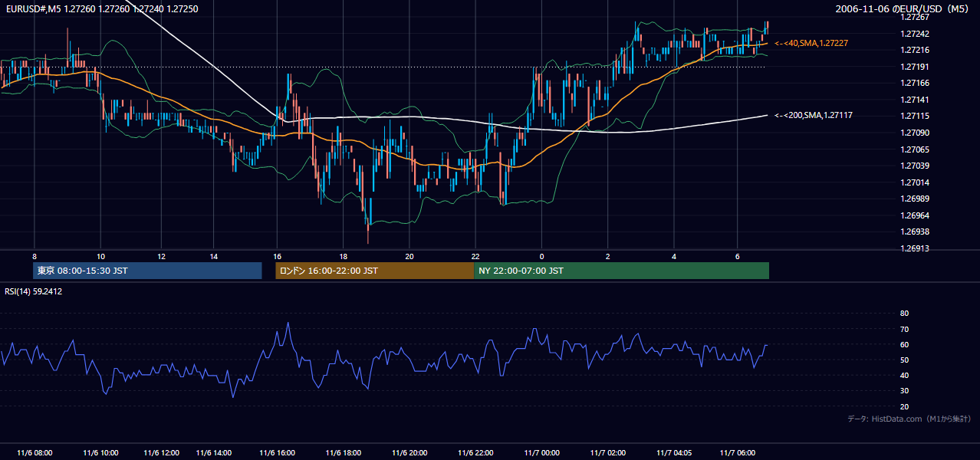Click hour label 4 under price chart

click(x=674, y=256)
